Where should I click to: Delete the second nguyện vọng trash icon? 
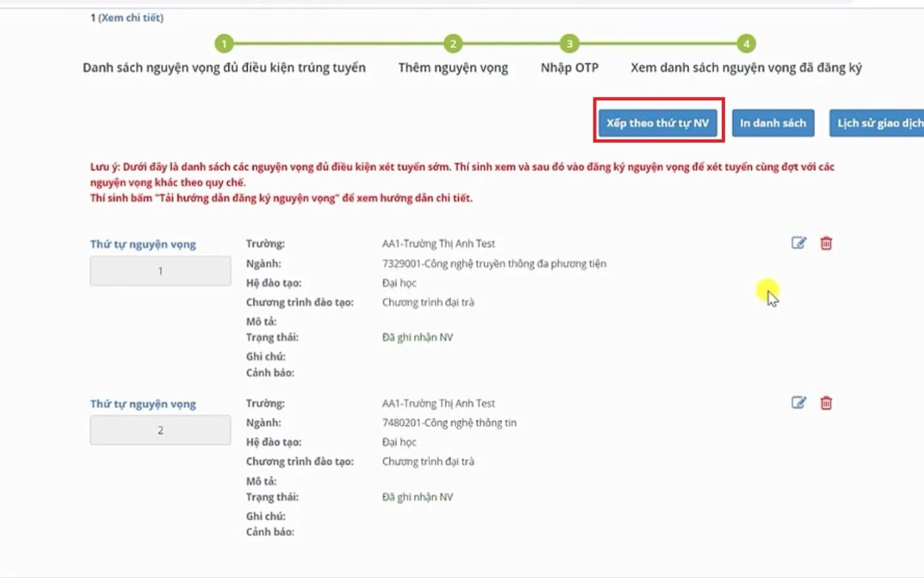point(826,403)
